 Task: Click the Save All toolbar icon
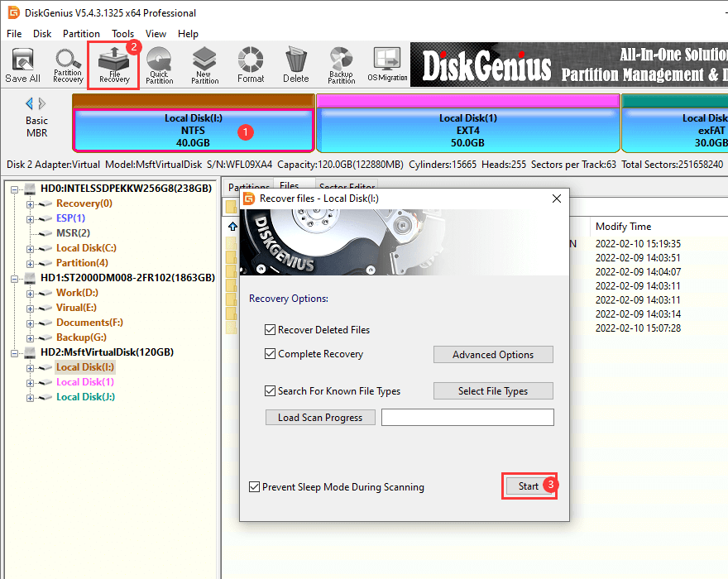coord(23,65)
